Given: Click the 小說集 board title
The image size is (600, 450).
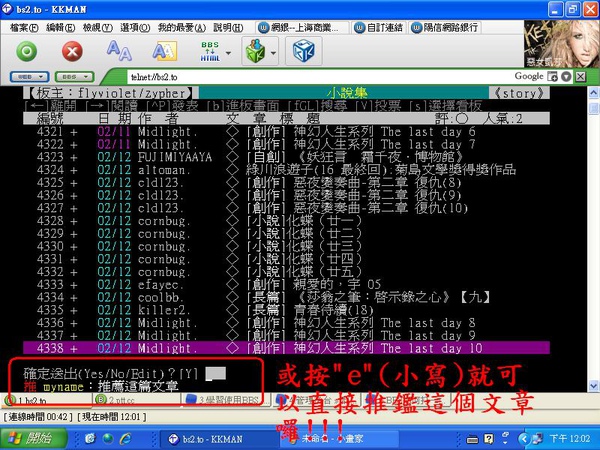Looking at the screenshot, I should coord(347,93).
